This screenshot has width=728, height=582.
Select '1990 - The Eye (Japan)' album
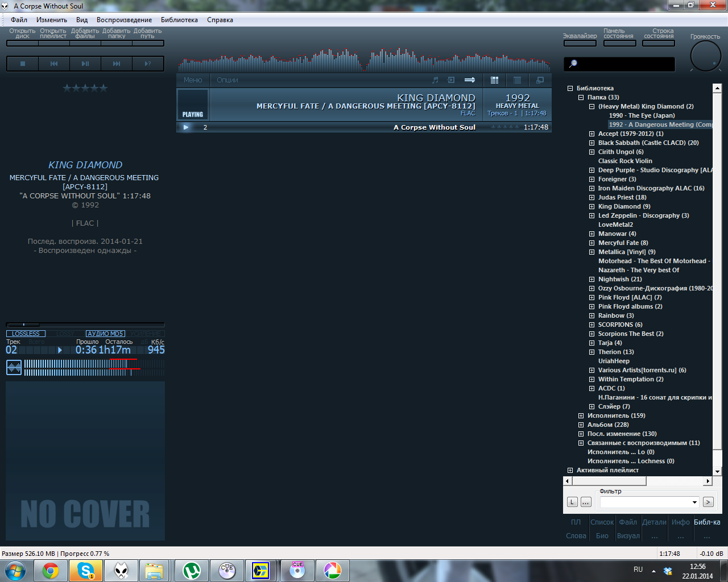point(642,115)
